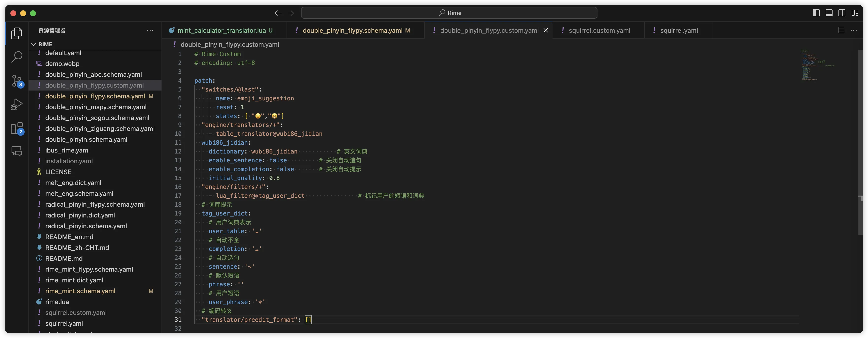
Task: Click 'tag_user_dict:' key on line 19
Action: [x=226, y=214]
